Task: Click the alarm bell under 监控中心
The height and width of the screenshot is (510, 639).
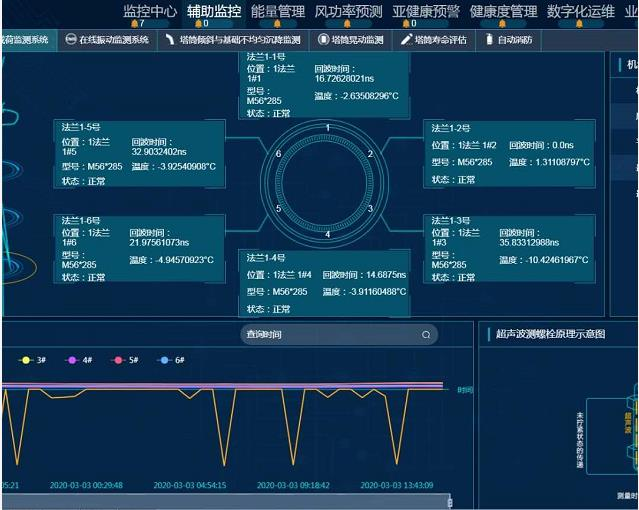Action: tap(134, 24)
